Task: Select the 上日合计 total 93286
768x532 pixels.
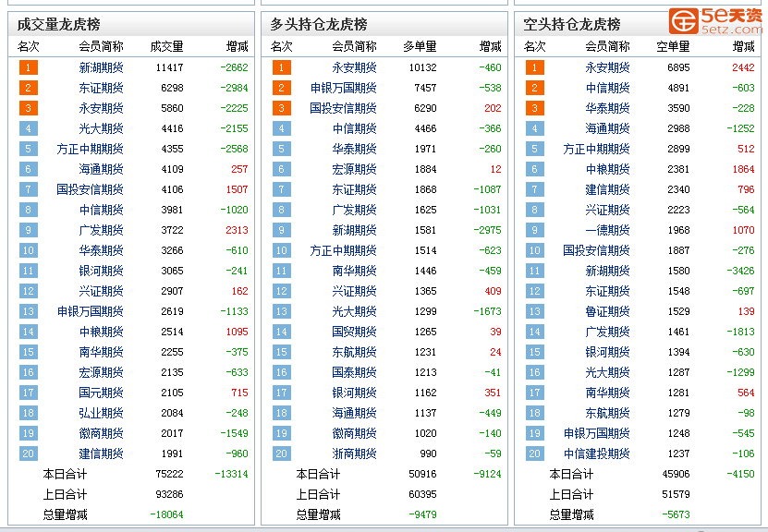Action: [x=169, y=494]
